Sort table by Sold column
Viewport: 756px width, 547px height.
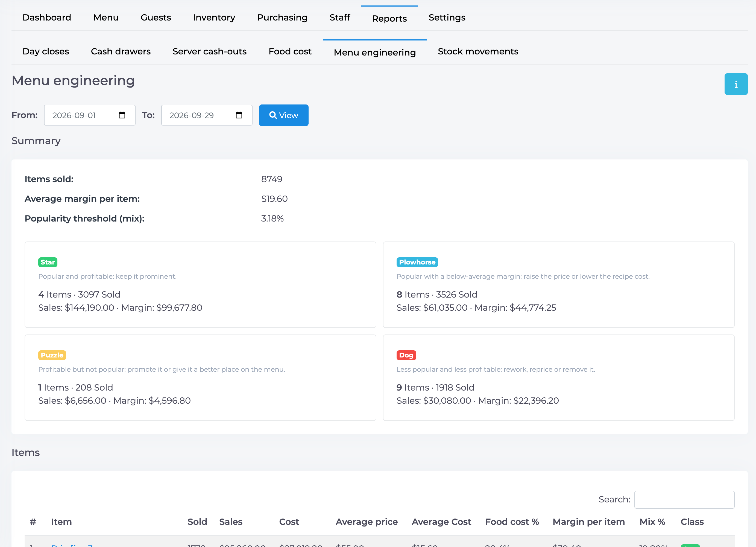coord(197,522)
